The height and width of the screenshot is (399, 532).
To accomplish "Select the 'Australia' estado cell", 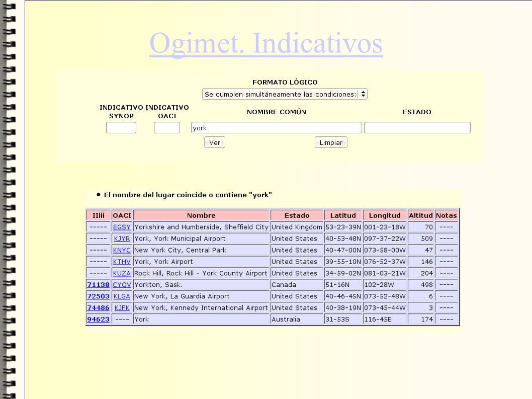I will click(297, 319).
